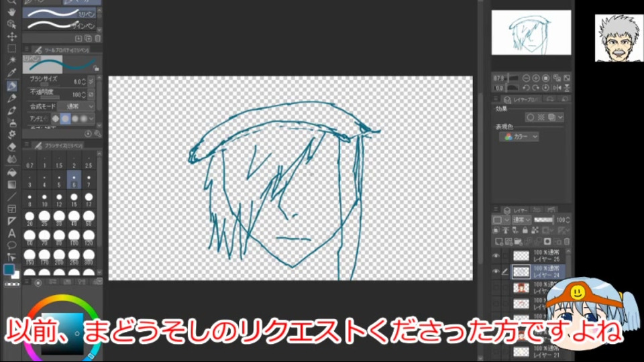Image resolution: width=644 pixels, height=362 pixels.
Task: Expand layer effect options dropdown
Action: pyautogui.click(x=560, y=117)
